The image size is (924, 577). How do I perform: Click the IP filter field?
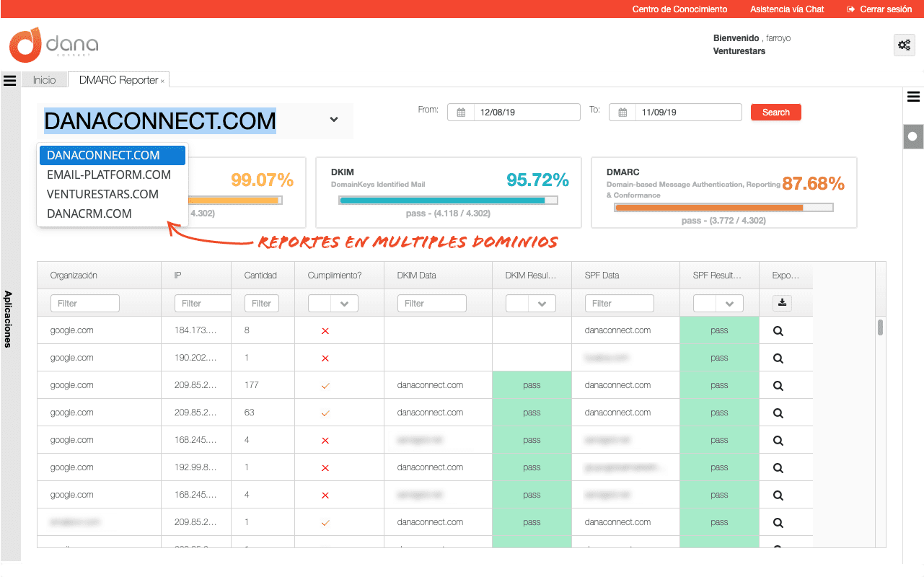click(x=203, y=304)
